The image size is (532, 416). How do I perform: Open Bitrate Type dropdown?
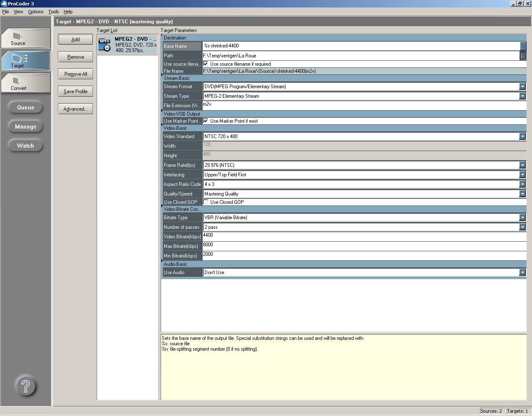coord(522,218)
